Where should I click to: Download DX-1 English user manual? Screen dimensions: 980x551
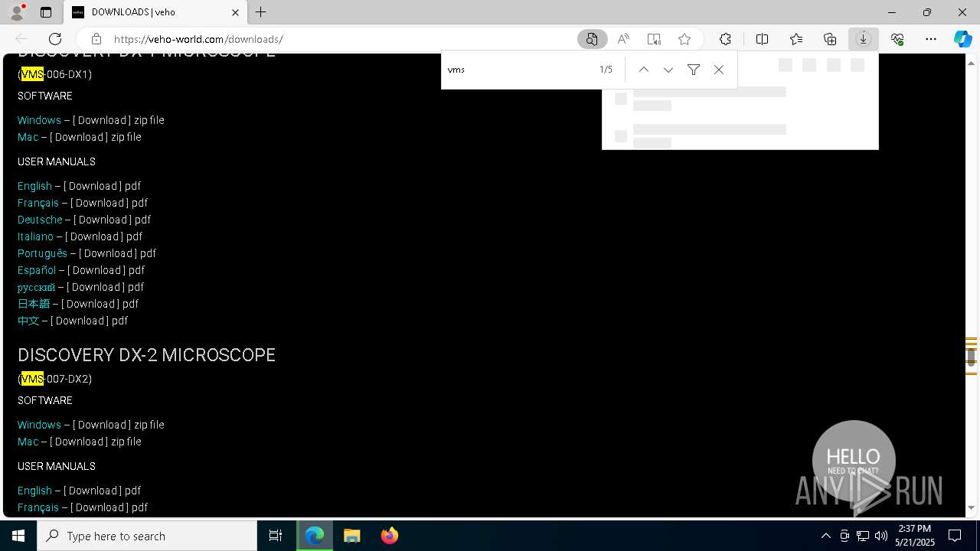91,186
